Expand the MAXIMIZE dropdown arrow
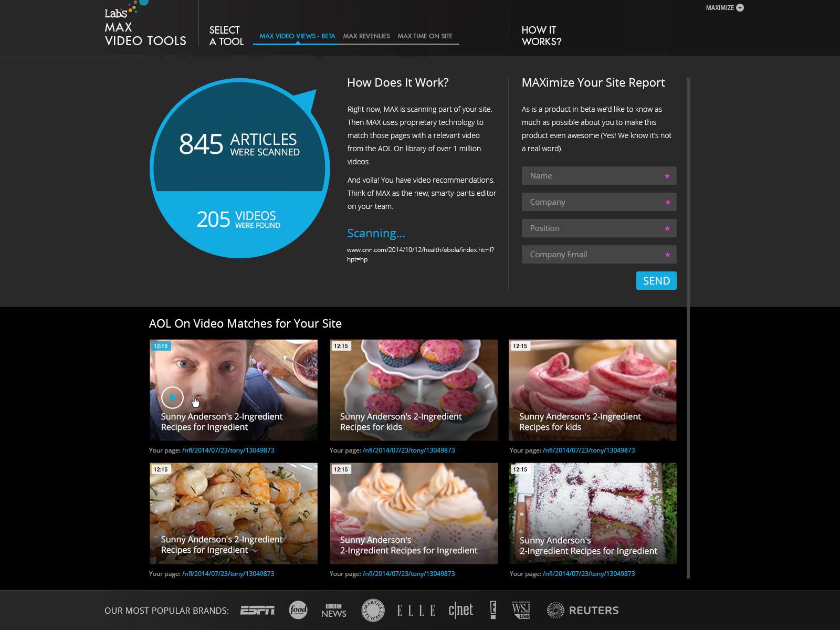The width and height of the screenshot is (840, 630). pyautogui.click(x=740, y=7)
